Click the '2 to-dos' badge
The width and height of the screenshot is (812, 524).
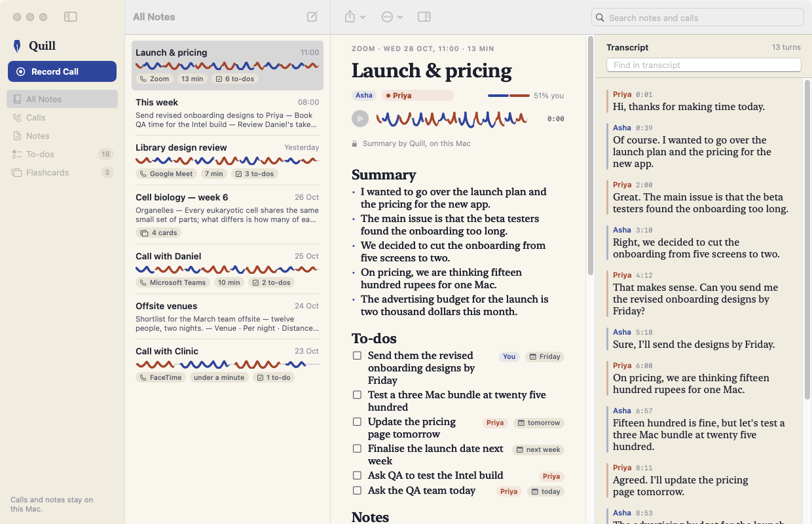click(272, 282)
